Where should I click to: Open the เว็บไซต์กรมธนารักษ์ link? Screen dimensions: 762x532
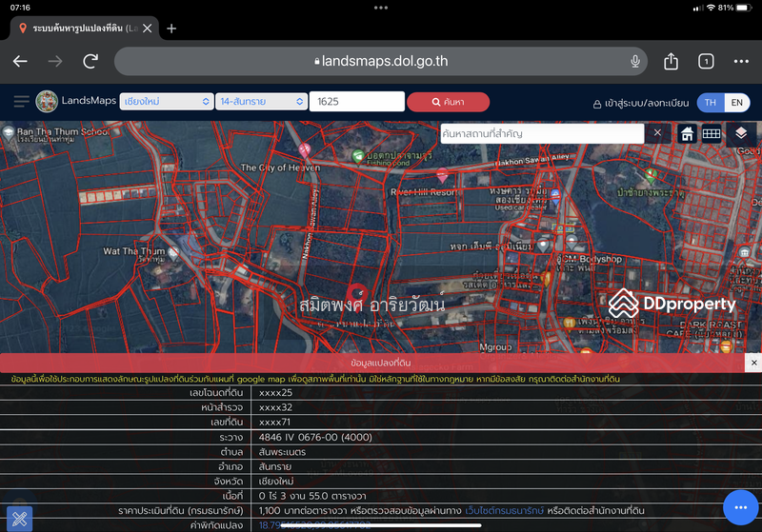pyautogui.click(x=504, y=511)
